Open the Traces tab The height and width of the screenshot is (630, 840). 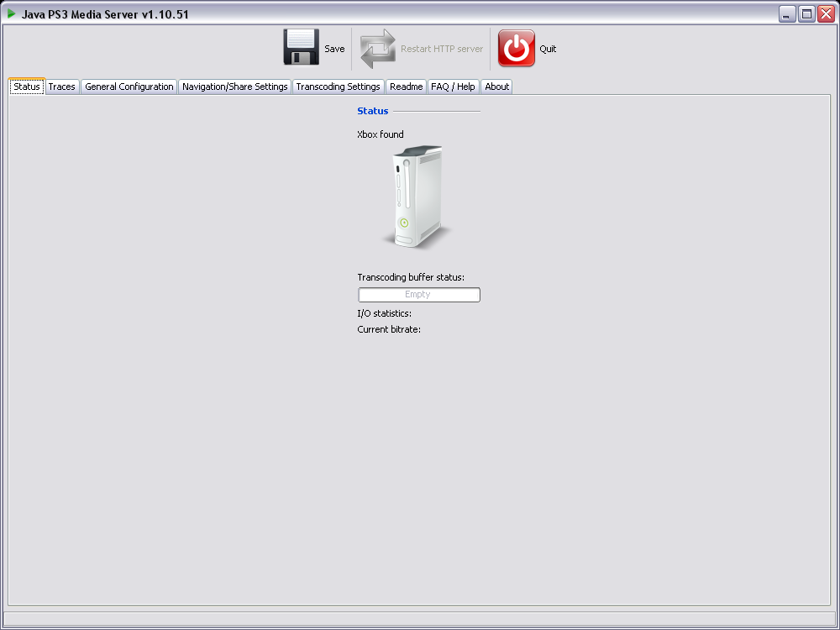point(62,87)
